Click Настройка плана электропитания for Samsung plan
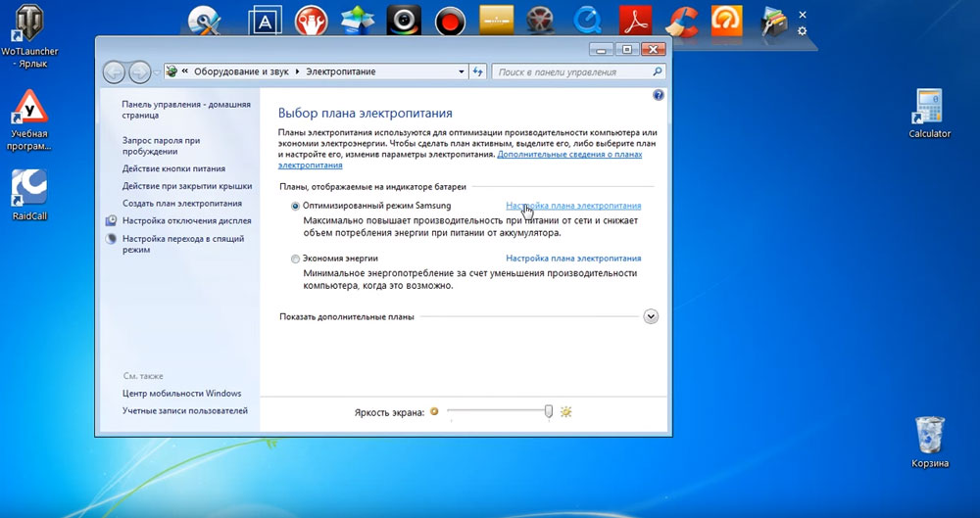 (x=573, y=206)
